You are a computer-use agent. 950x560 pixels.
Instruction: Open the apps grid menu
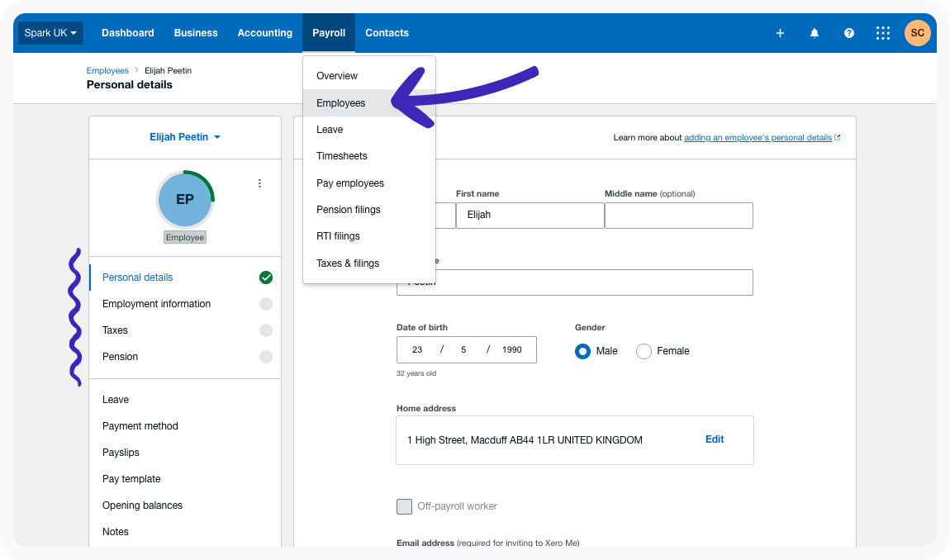coord(883,33)
